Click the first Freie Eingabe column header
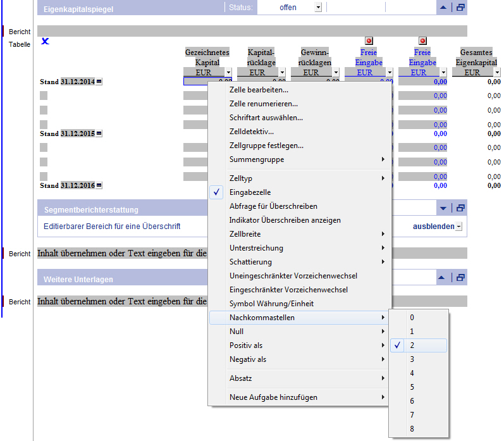The image size is (504, 441). pyautogui.click(x=369, y=57)
